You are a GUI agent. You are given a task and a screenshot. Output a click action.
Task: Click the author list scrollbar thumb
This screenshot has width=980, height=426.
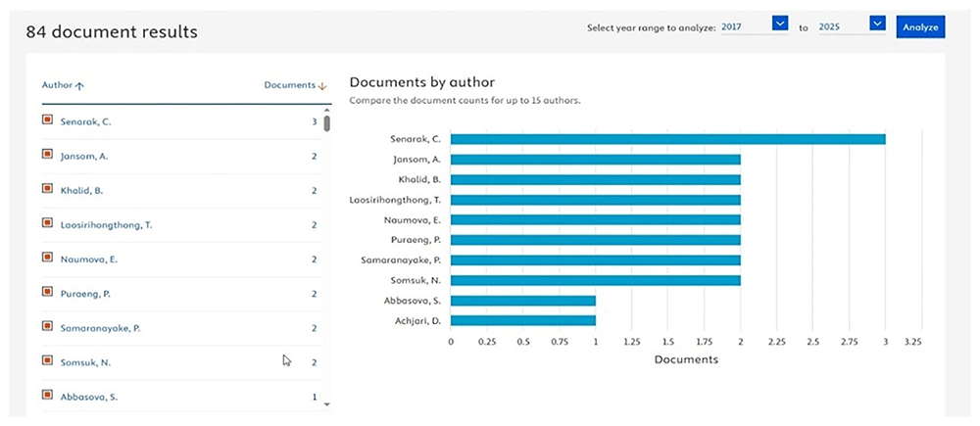(327, 123)
